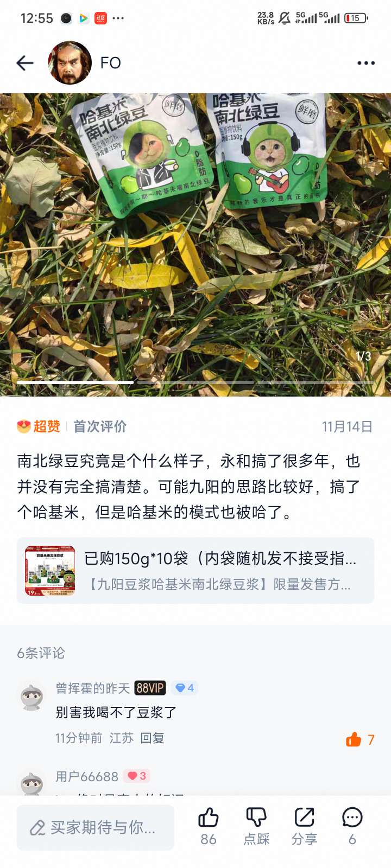Tap the back arrow icon
The width and height of the screenshot is (391, 868).
click(25, 63)
